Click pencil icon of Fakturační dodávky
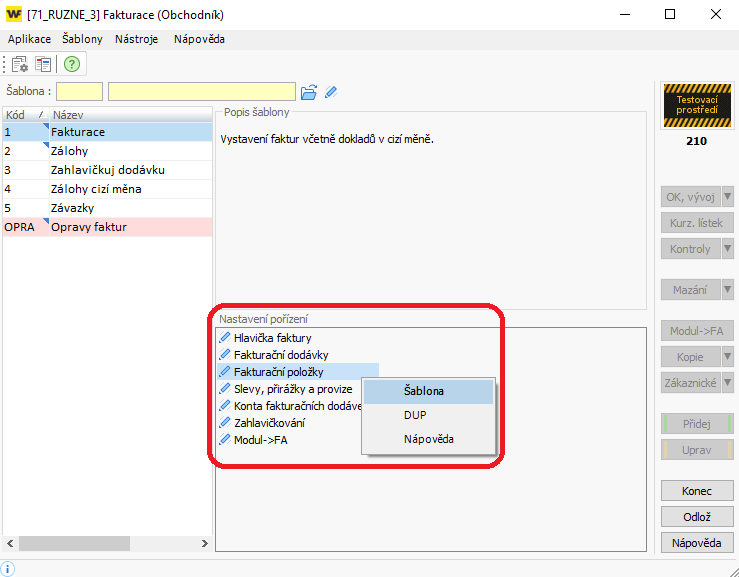This screenshot has height=577, width=739. pos(225,354)
